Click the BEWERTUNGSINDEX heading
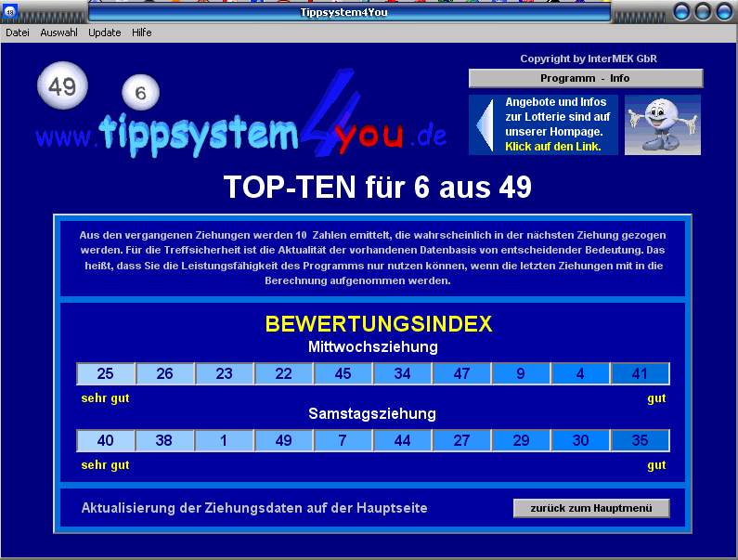Screen dimensions: 738x560 (379, 324)
